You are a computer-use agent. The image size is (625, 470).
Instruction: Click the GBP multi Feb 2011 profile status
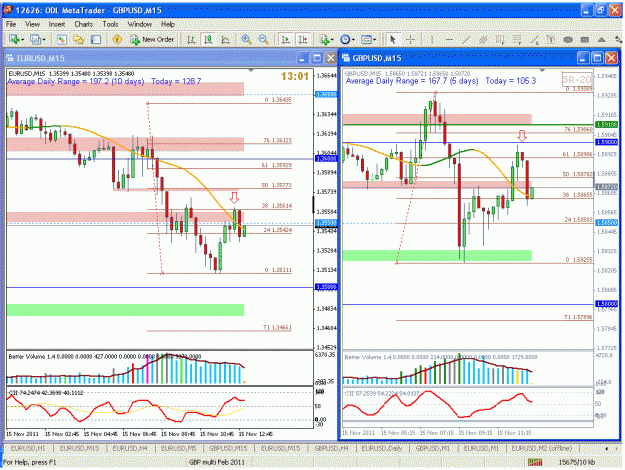point(216,462)
